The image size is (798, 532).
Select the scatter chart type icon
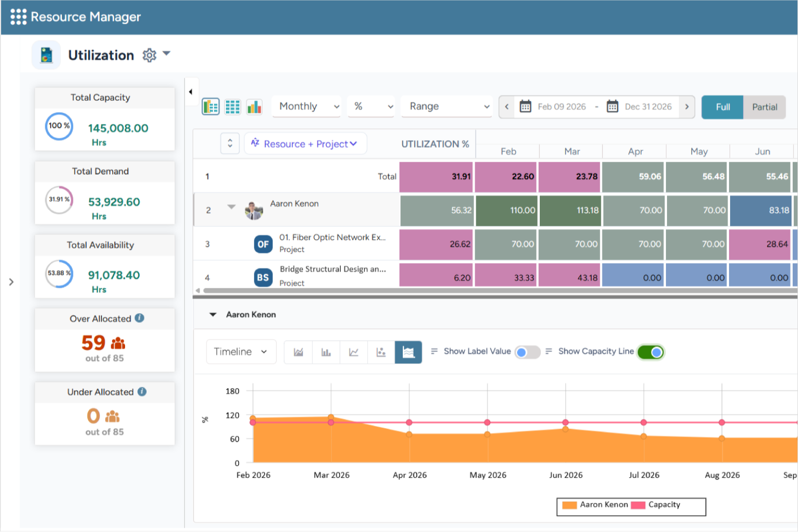[381, 352]
